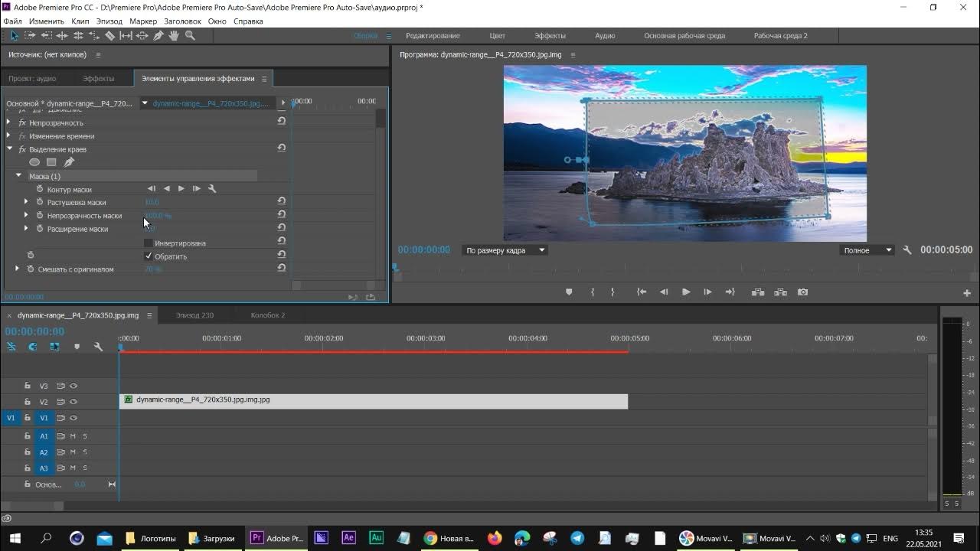The height and width of the screenshot is (551, 980).
Task: Toggle linked selection in timeline
Action: pyautogui.click(x=54, y=347)
